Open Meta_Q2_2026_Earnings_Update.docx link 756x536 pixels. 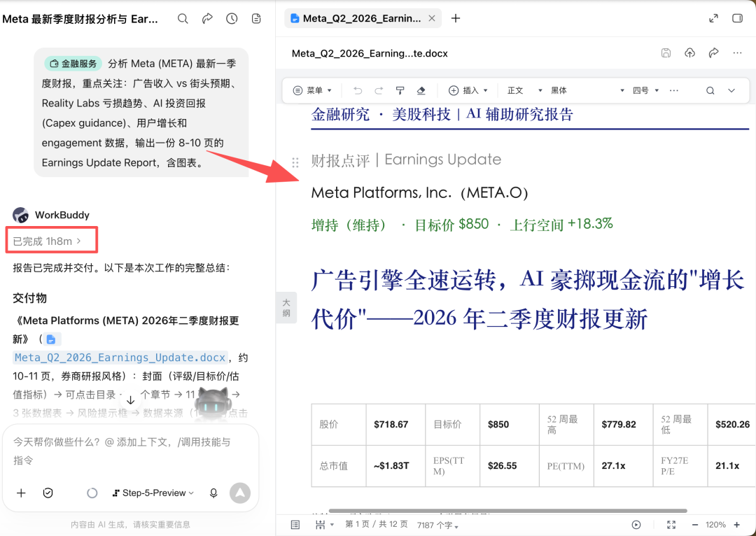click(120, 358)
